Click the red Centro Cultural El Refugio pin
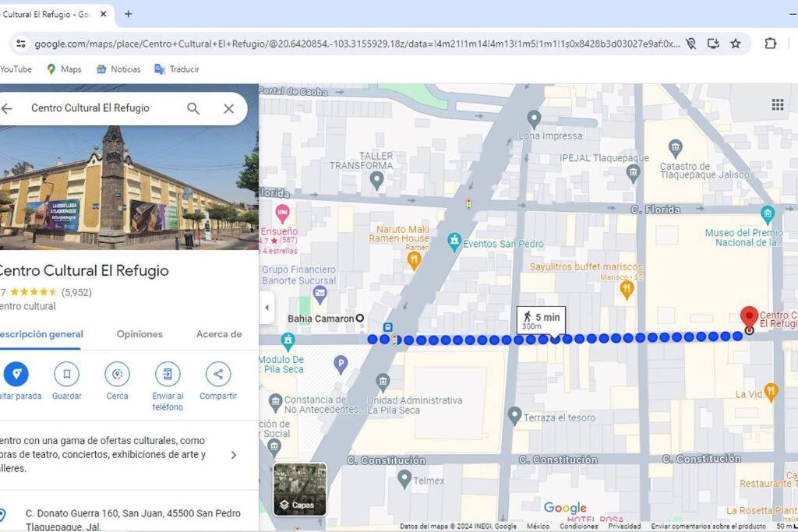The height and width of the screenshot is (532, 798). coord(749,317)
